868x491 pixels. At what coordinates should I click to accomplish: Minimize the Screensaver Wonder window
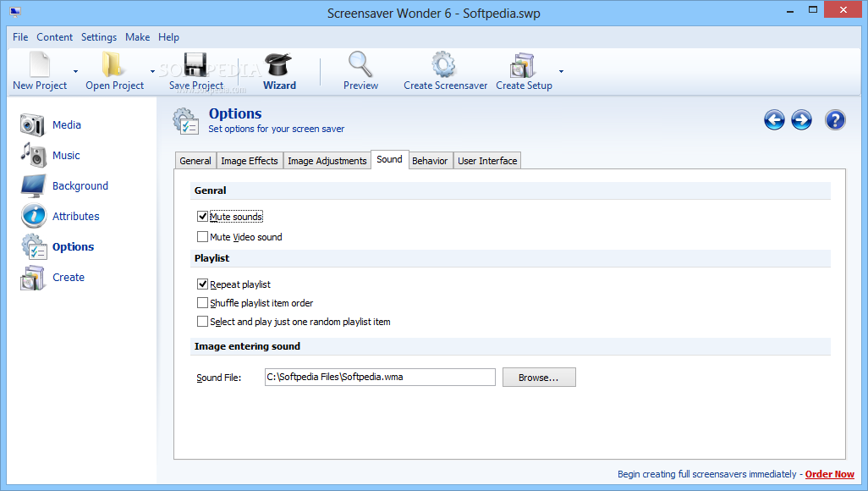pos(790,10)
